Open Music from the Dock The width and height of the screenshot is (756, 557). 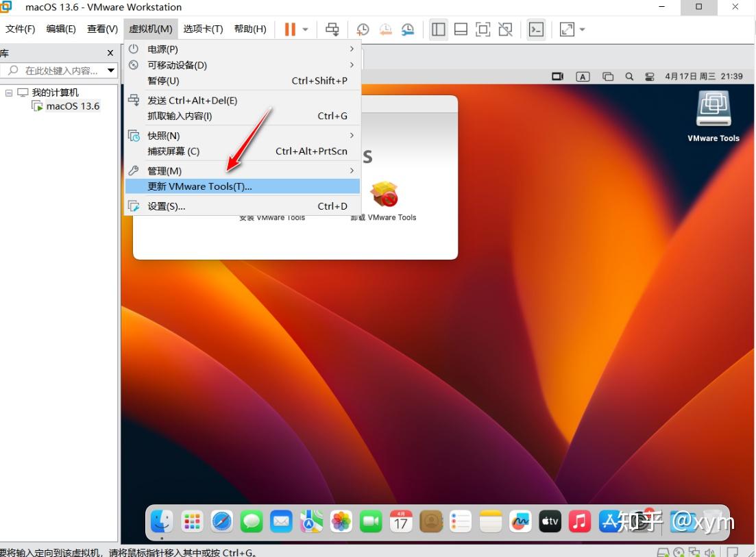pyautogui.click(x=580, y=522)
